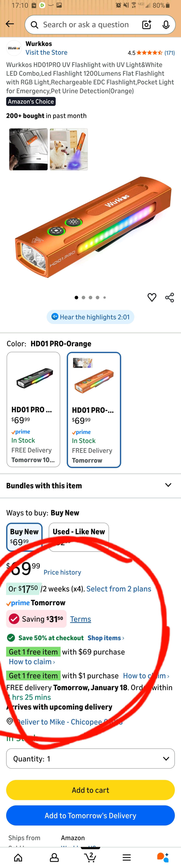Open account profile icon in bottom bar
Viewport: 181px width, 868px height.
pos(54,857)
